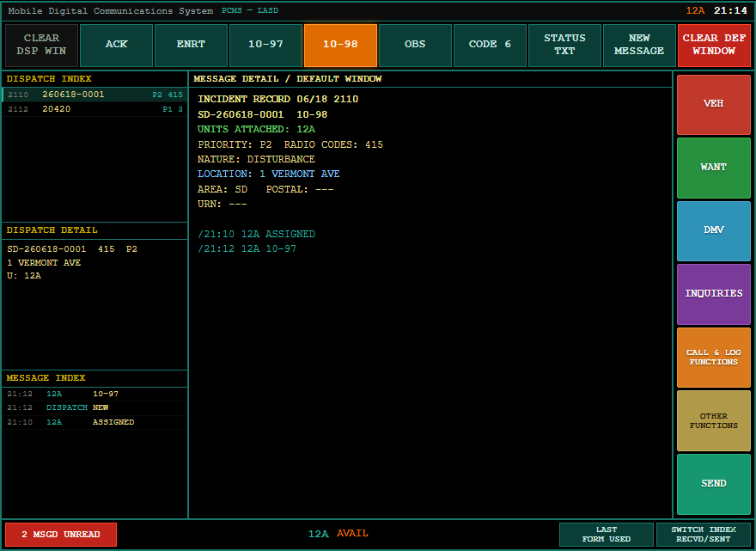Viewport: 756px width, 551px height.
Task: Open the green WANT inquiry button
Action: [714, 168]
